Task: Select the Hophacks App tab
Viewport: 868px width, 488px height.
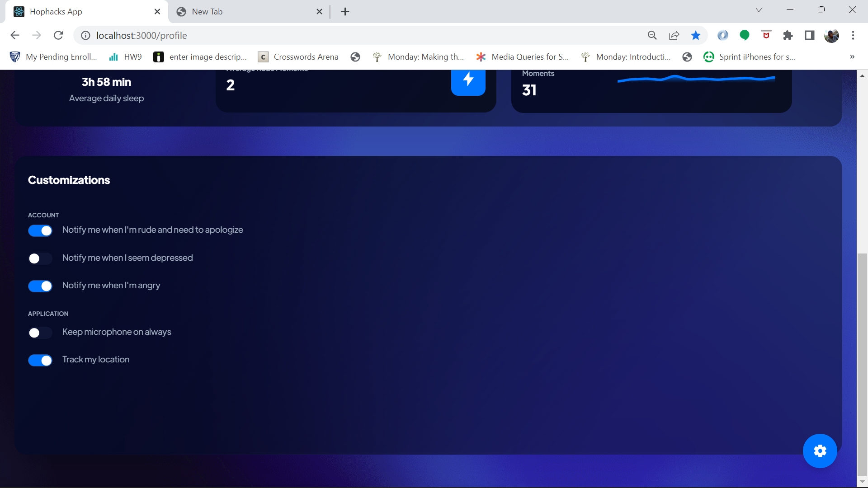Action: (81, 12)
